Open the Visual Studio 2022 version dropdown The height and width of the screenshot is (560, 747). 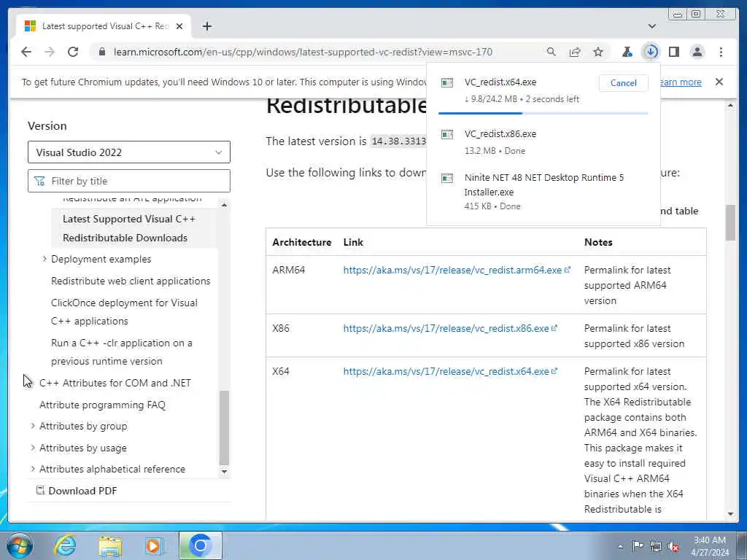click(x=129, y=152)
